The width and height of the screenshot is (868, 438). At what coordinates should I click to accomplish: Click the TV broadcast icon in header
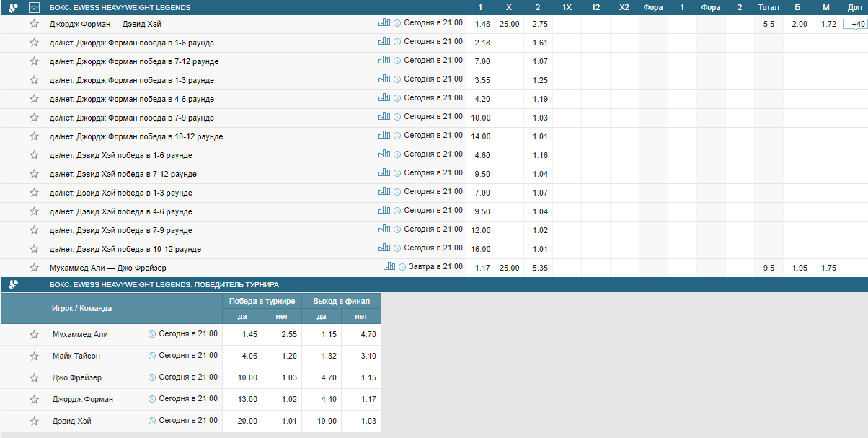[34, 8]
